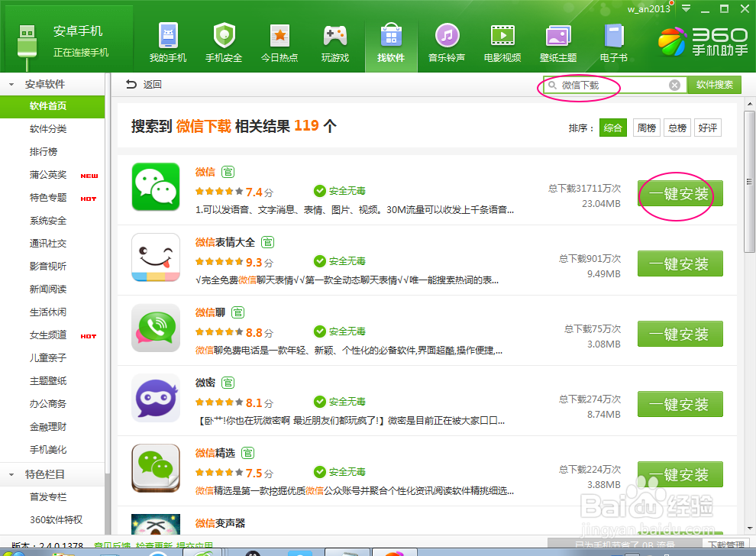Open 我的手机 from the top toolbar
The width and height of the screenshot is (756, 556).
tap(168, 43)
